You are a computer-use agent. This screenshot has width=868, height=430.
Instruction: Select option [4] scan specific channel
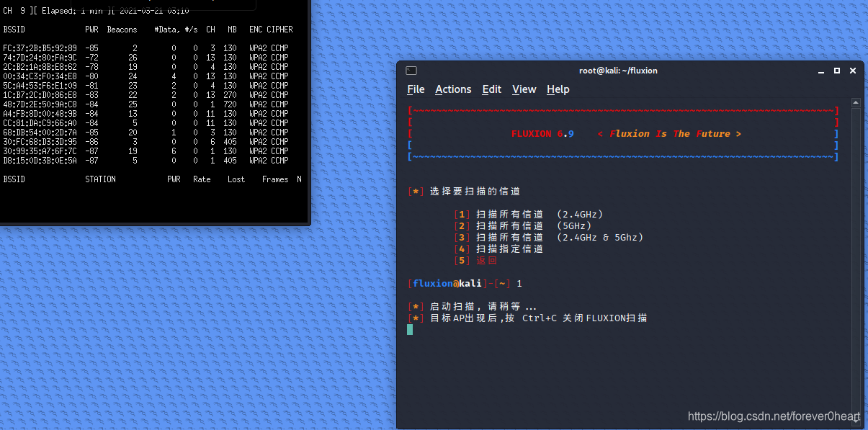click(498, 248)
